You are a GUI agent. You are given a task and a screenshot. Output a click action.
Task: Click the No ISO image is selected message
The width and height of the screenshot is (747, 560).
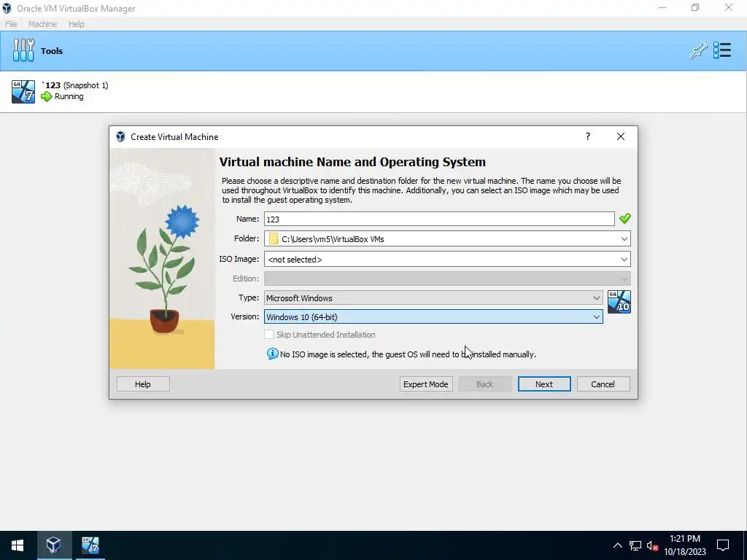click(x=408, y=354)
